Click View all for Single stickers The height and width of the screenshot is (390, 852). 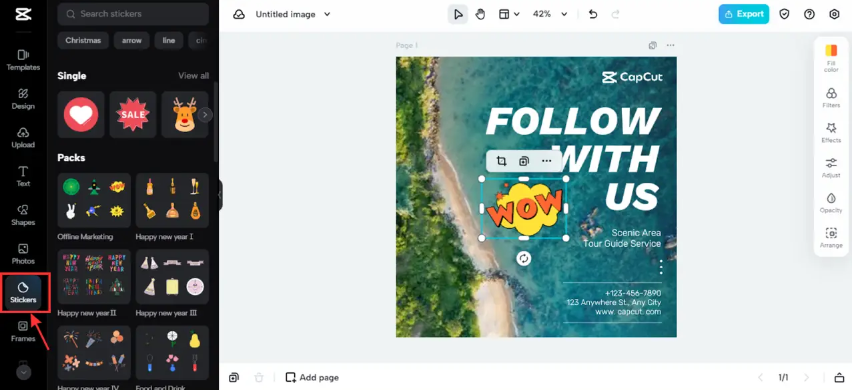point(193,76)
